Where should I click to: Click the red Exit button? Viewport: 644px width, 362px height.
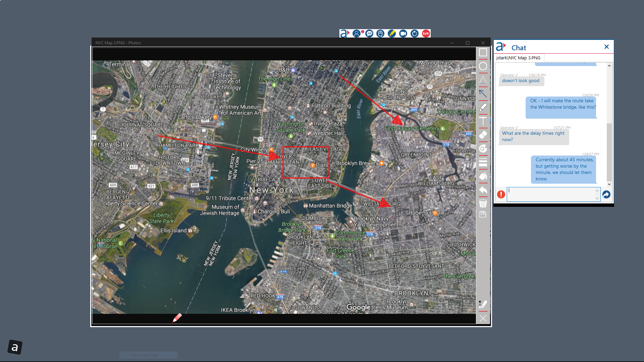click(x=426, y=34)
